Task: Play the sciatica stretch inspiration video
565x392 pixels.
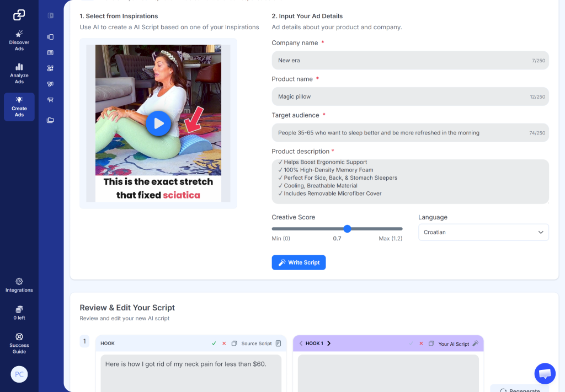Action: pyautogui.click(x=158, y=123)
